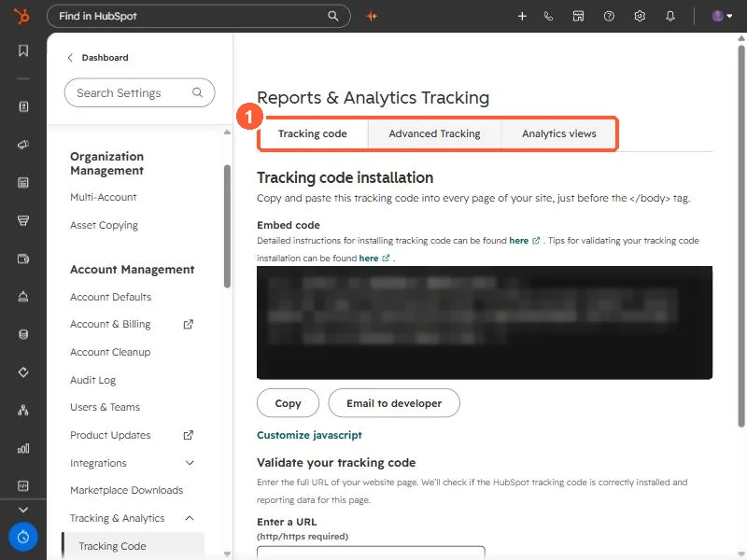747x560 pixels.
Task: Click the Enter a URL input field
Action: click(371, 553)
